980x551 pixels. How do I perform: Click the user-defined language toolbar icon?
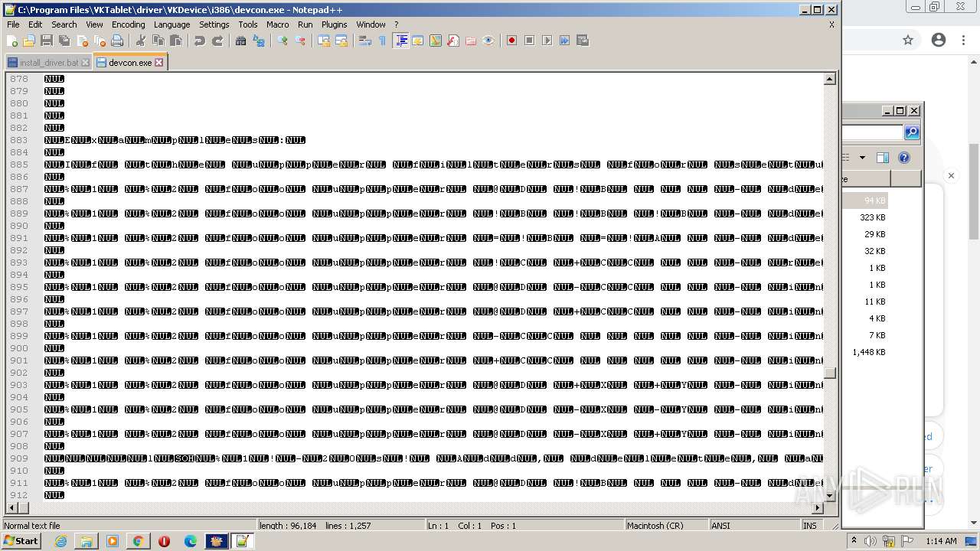tap(418, 41)
